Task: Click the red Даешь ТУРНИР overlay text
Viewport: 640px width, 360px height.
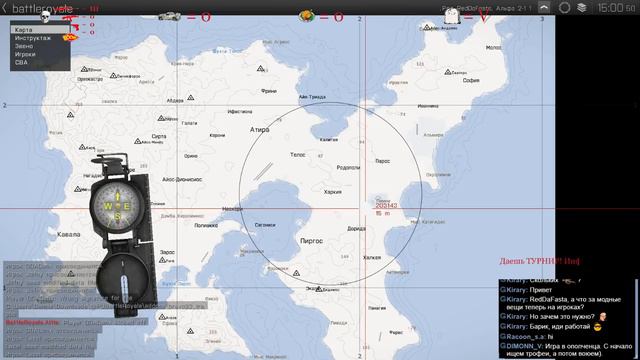Action: pyautogui.click(x=539, y=261)
